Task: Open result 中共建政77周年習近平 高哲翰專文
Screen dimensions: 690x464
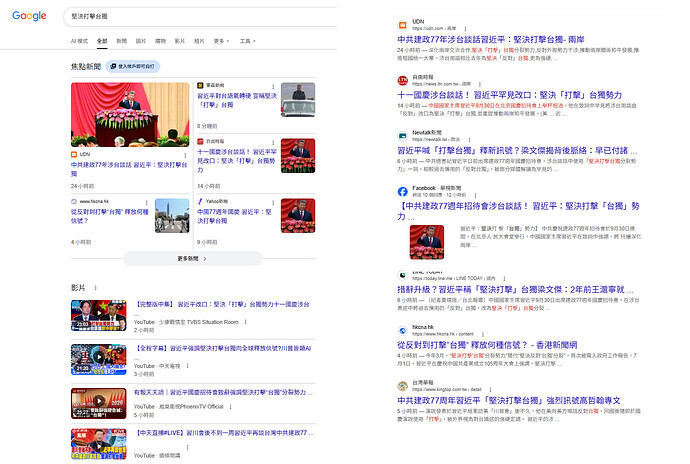Action: [509, 400]
